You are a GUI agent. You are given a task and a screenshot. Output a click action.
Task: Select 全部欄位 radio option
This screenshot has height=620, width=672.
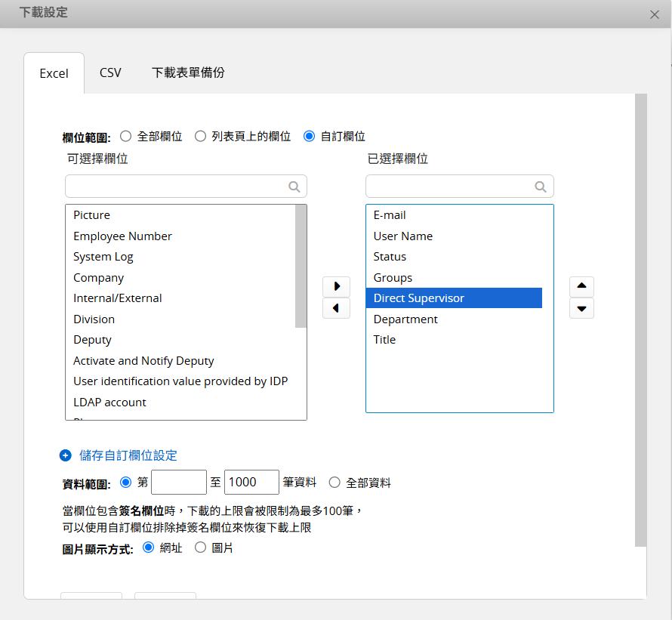pyautogui.click(x=125, y=137)
